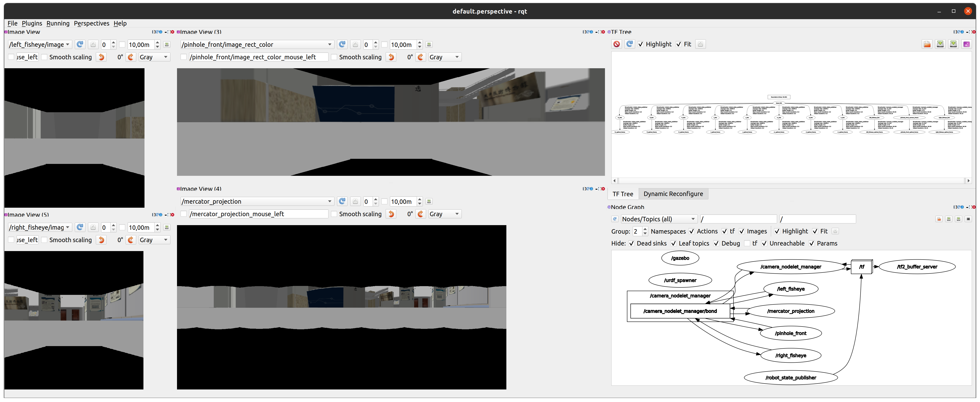Uncheck the Leaf topics hide option
Image resolution: width=980 pixels, height=402 pixels.
(674, 243)
